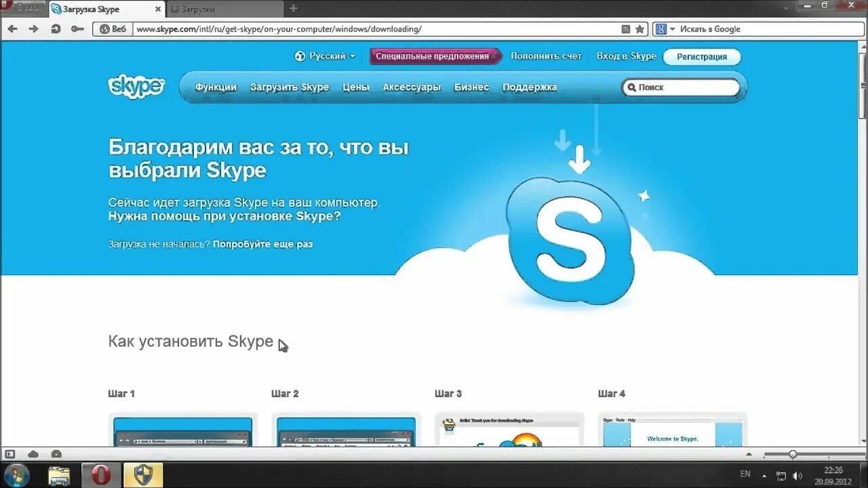Open the Шаг 3 screenshot thumbnail
The height and width of the screenshot is (488, 868).
(x=510, y=430)
